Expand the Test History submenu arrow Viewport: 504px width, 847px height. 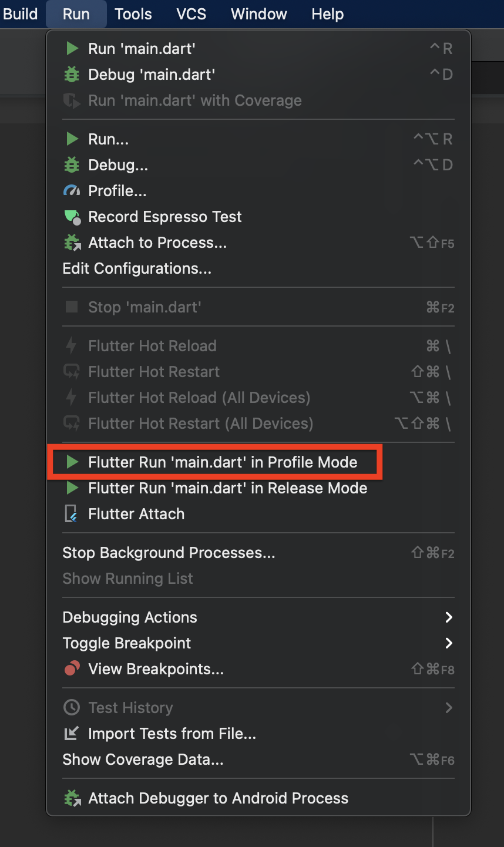449,707
